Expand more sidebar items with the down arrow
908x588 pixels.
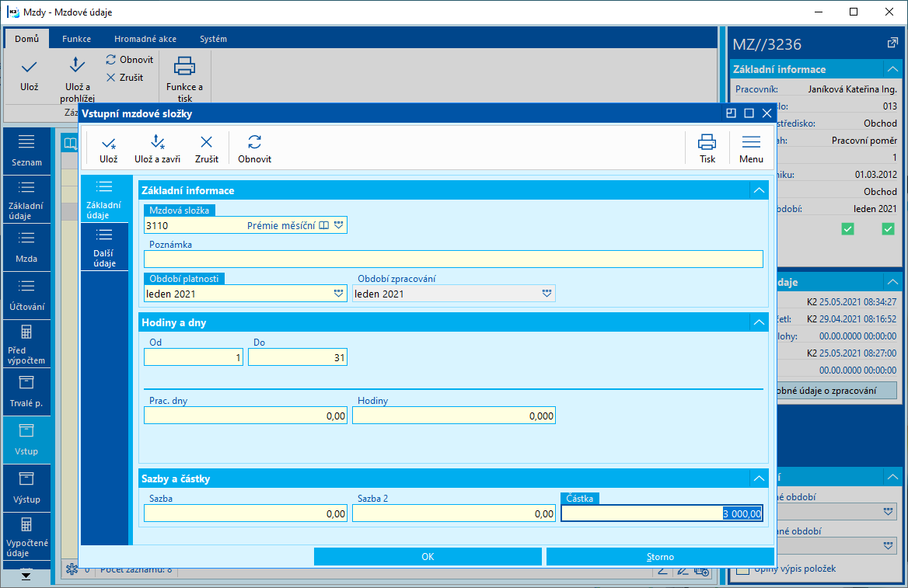pos(26,576)
